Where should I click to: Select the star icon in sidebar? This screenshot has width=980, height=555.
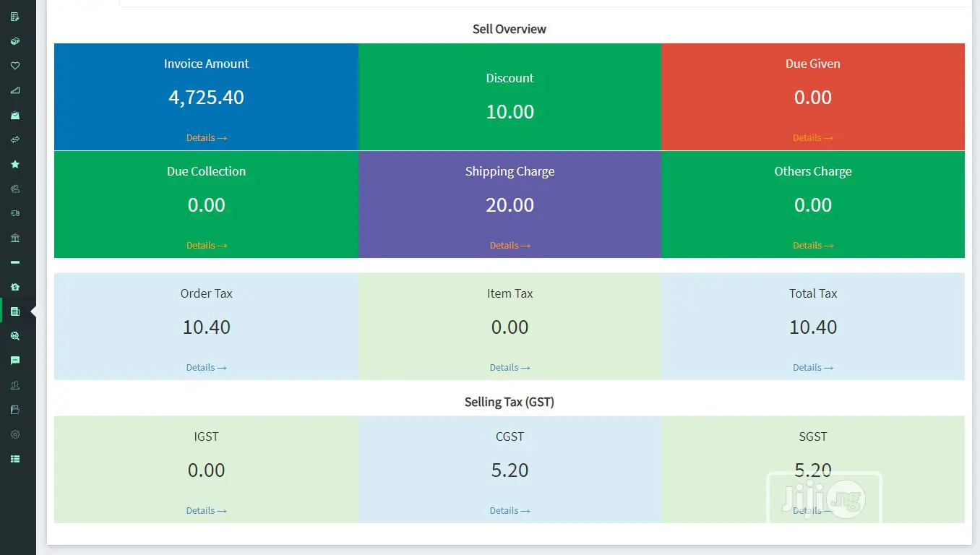click(15, 164)
